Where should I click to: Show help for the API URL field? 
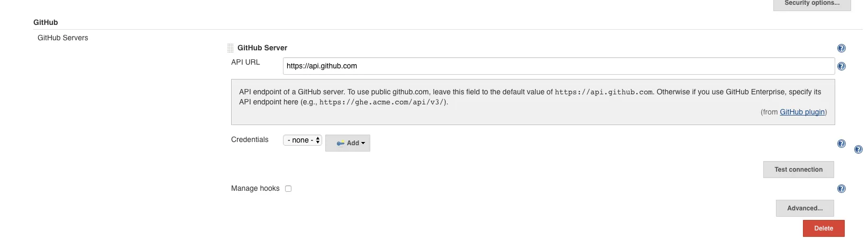click(x=841, y=66)
